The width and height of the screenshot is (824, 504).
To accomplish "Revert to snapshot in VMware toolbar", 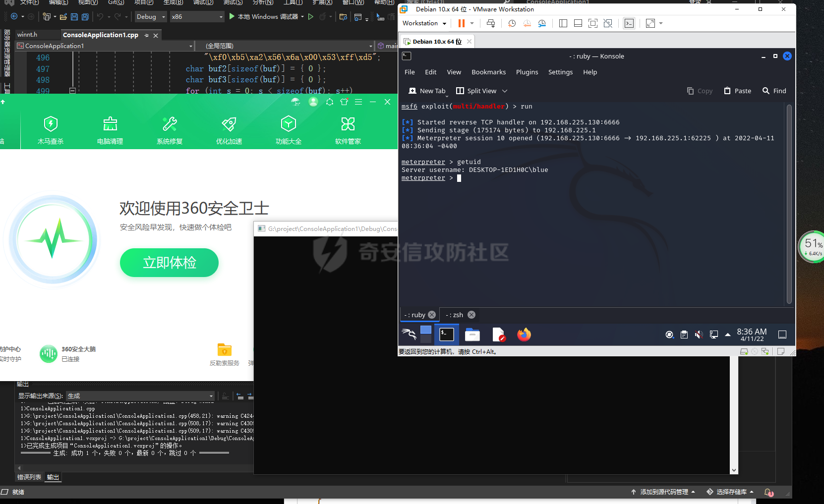I will (x=527, y=23).
